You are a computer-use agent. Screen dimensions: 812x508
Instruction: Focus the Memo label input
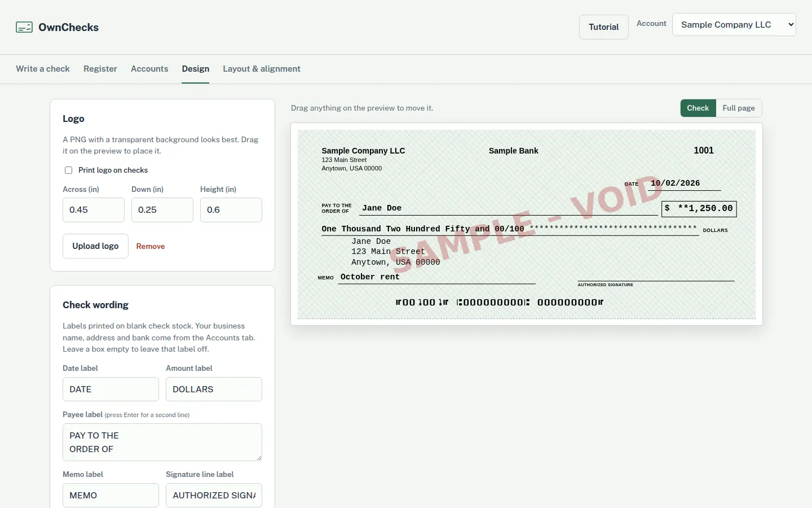[111, 496]
